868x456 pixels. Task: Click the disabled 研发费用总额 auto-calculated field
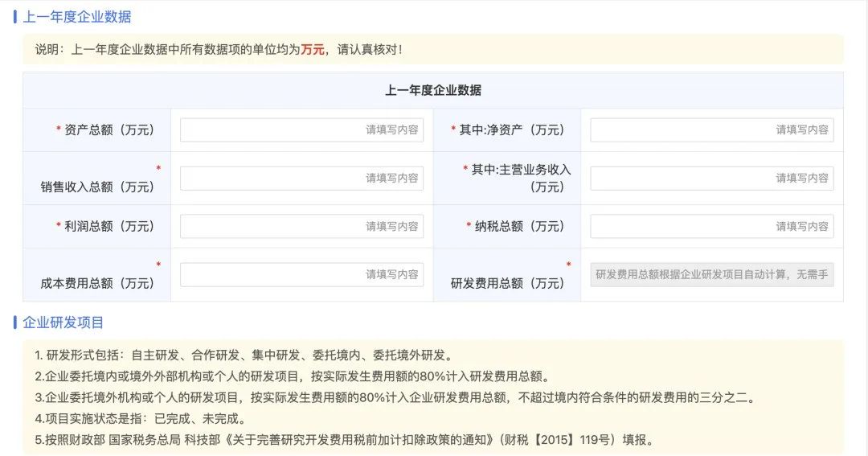coord(712,274)
